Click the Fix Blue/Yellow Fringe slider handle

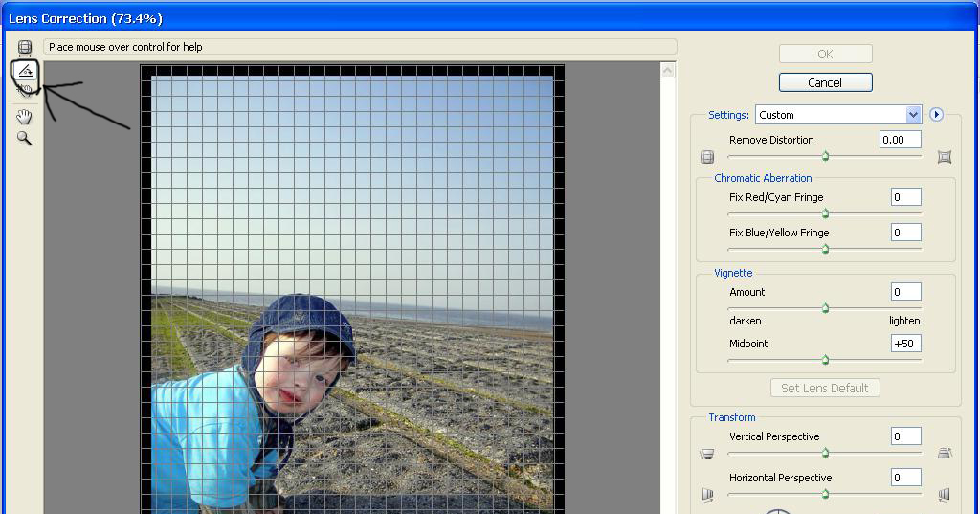825,250
